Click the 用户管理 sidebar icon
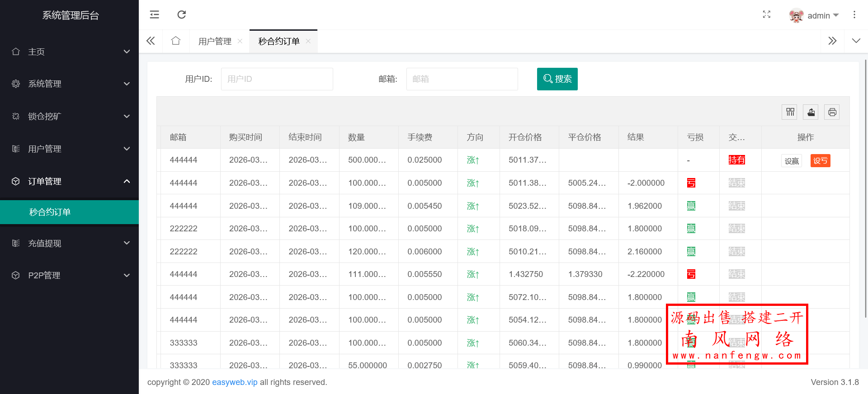Viewport: 868px width, 394px height. [16, 149]
